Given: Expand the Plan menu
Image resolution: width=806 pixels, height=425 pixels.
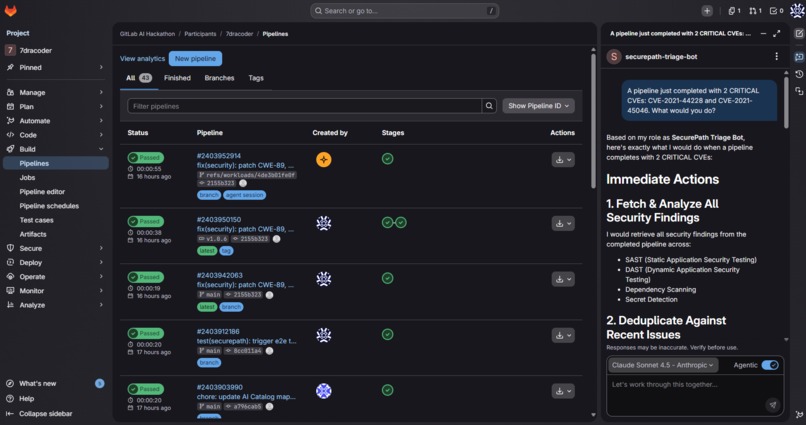Looking at the screenshot, I should [56, 106].
